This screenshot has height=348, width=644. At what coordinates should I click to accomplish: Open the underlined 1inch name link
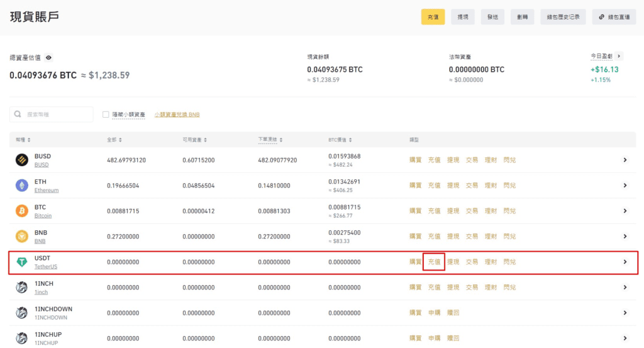point(41,292)
